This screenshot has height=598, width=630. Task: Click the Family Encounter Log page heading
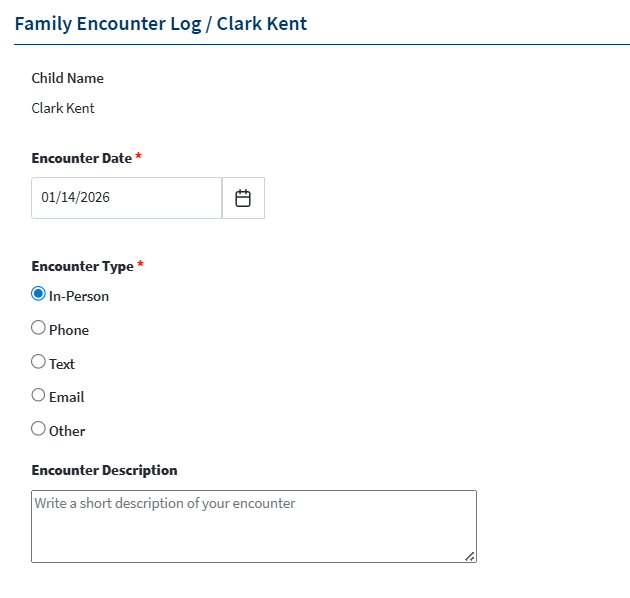point(161,23)
